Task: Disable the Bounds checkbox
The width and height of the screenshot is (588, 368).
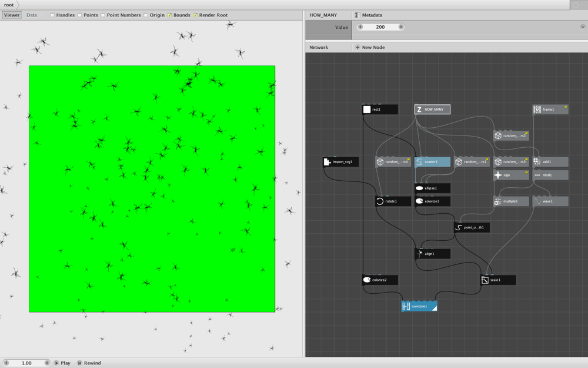Action: (x=169, y=15)
